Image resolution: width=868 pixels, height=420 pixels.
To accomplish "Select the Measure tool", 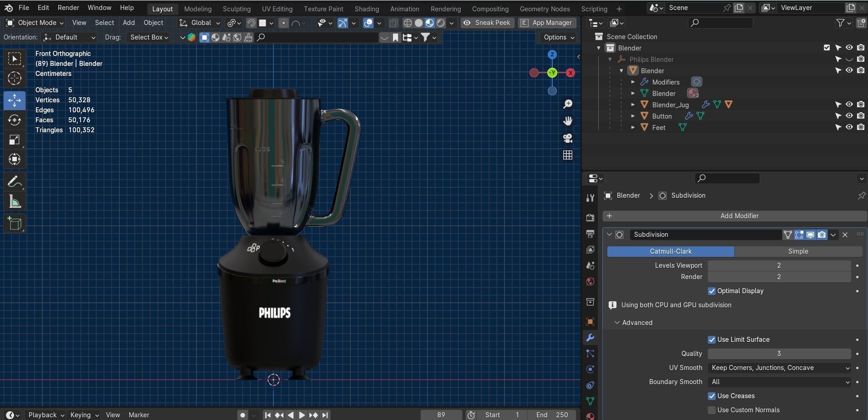I will click(x=15, y=202).
